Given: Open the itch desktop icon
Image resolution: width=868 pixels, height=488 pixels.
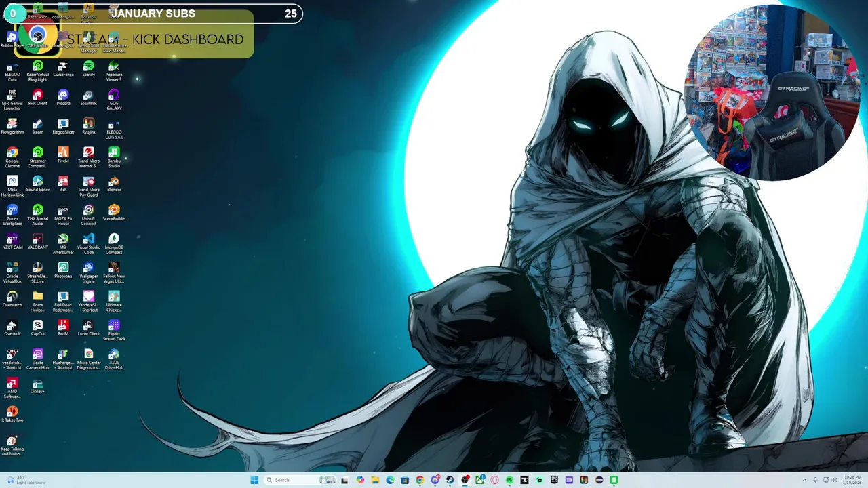Looking at the screenshot, I should pos(63,184).
